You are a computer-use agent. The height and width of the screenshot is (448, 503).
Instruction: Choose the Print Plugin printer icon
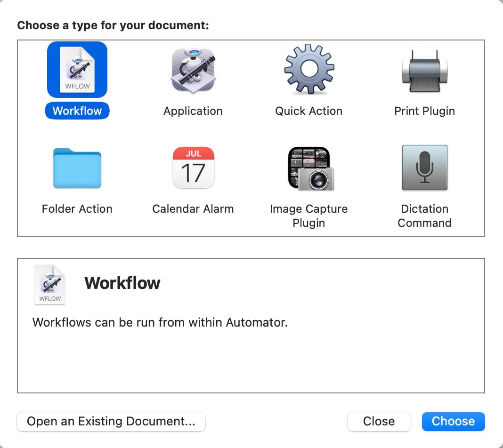(424, 70)
